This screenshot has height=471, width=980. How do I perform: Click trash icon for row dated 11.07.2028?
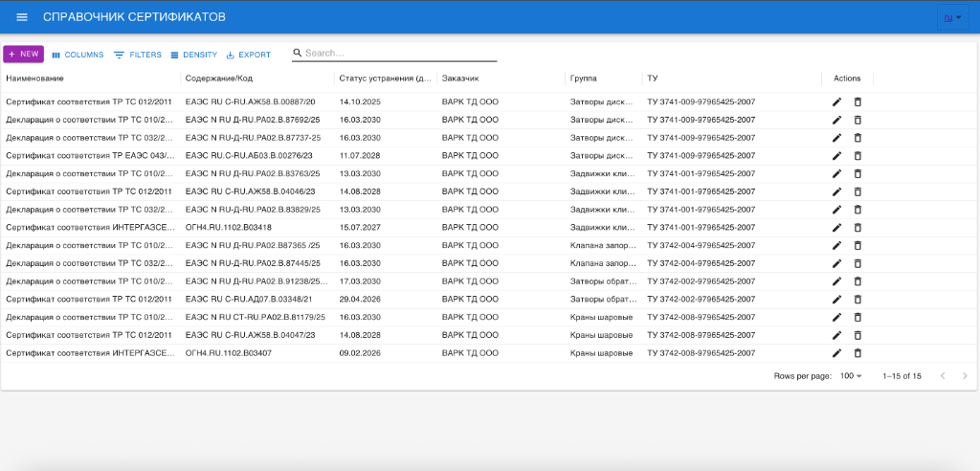857,155
